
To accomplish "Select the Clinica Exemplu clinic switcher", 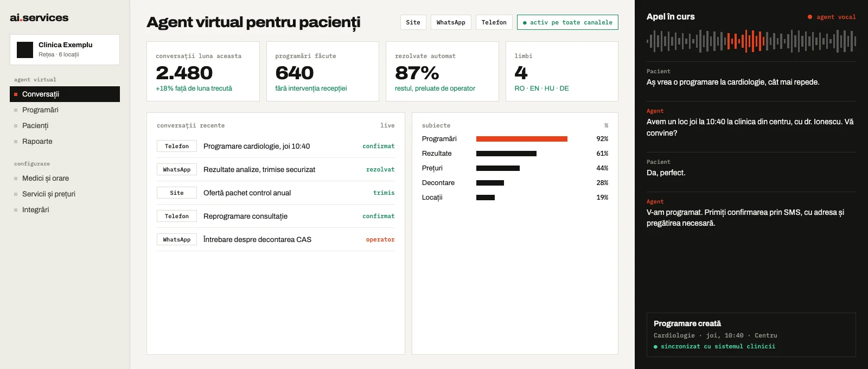I will pos(65,50).
